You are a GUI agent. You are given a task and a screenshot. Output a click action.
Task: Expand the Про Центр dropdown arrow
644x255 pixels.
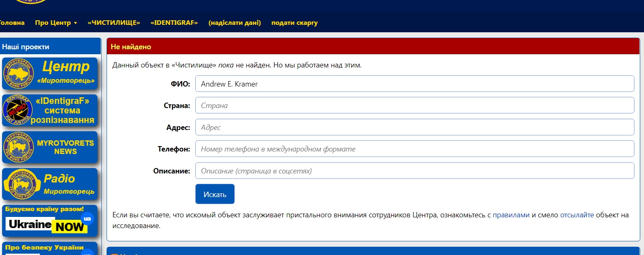tap(75, 23)
